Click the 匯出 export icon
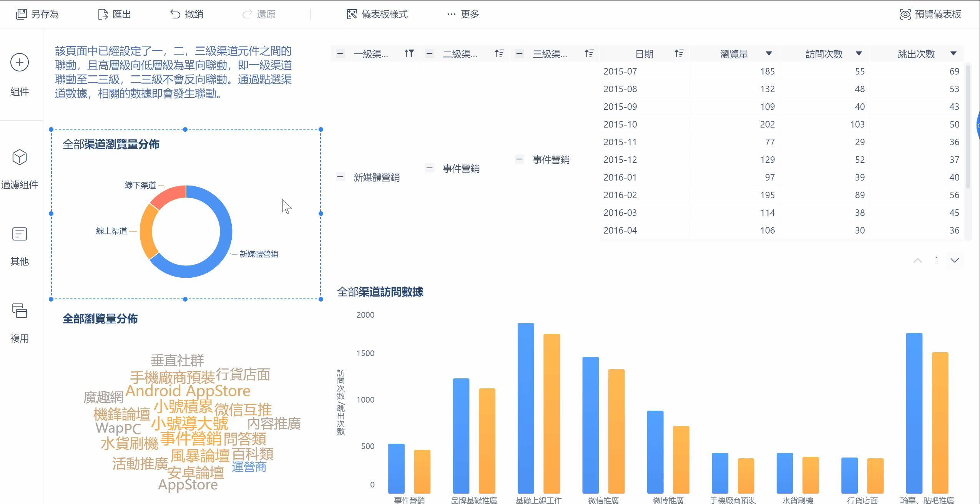 tap(103, 14)
